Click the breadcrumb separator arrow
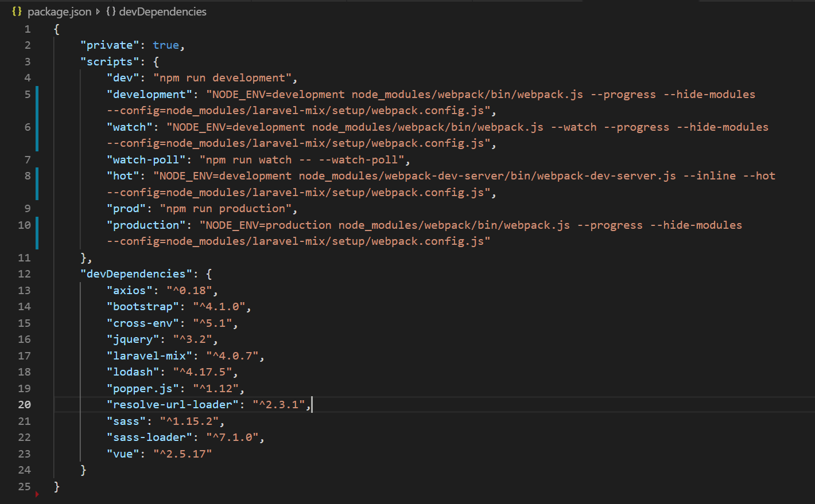Image resolution: width=815 pixels, height=504 pixels. click(98, 11)
